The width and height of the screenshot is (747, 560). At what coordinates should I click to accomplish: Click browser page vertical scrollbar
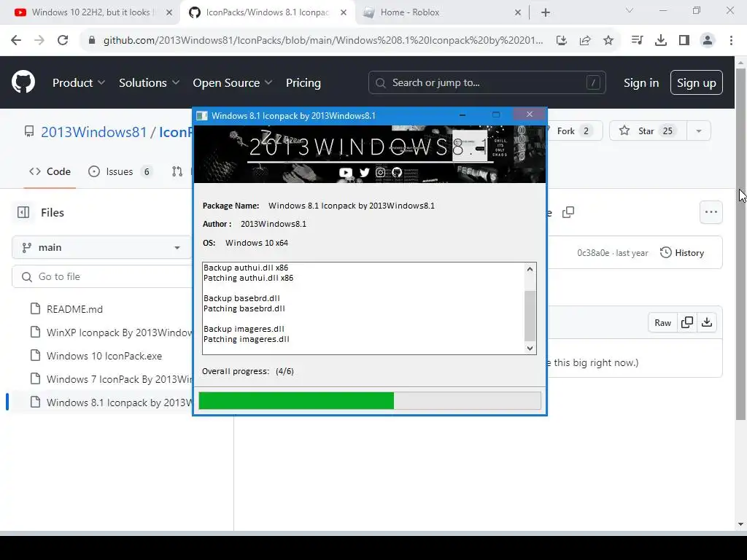tap(740, 243)
